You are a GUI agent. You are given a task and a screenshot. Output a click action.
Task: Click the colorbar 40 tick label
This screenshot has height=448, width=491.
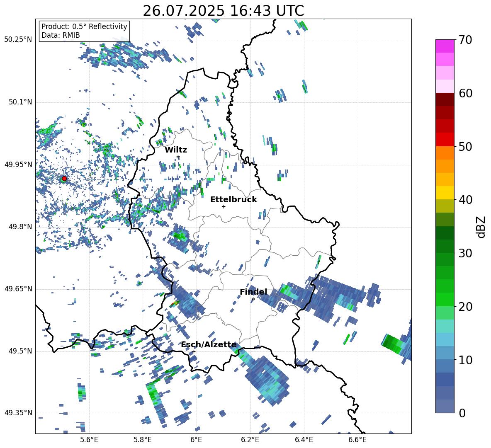pyautogui.click(x=465, y=200)
